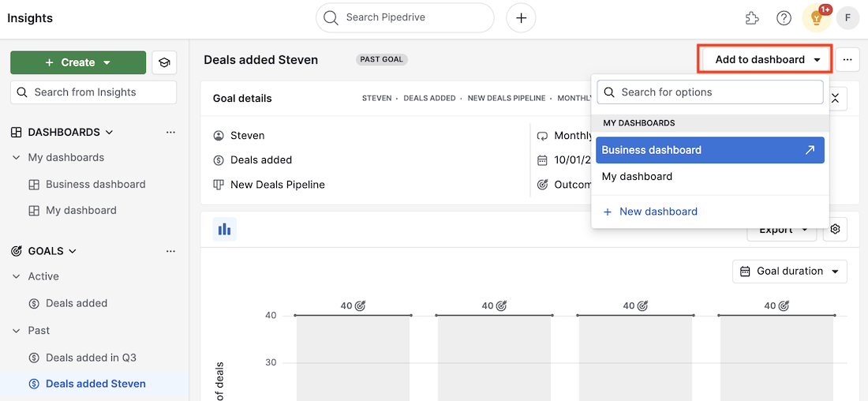Image resolution: width=868 pixels, height=401 pixels.
Task: Open the Add to dashboard dropdown
Action: tap(767, 60)
